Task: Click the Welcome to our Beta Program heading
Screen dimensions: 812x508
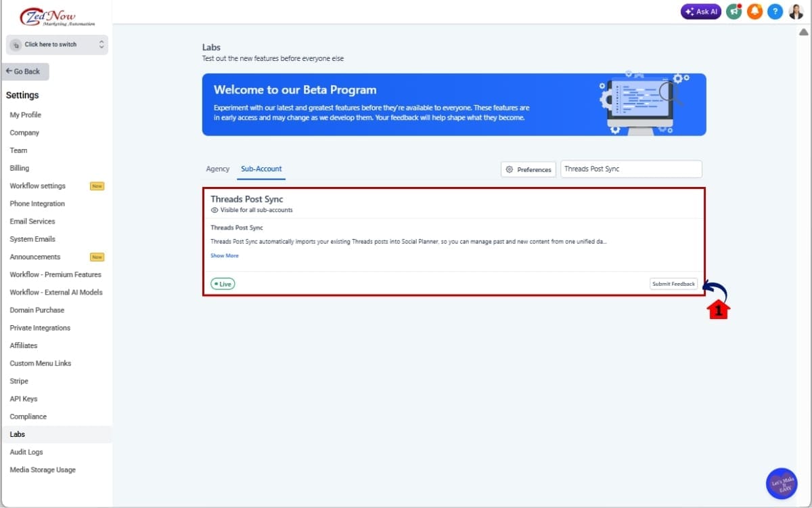Action: pyautogui.click(x=295, y=89)
